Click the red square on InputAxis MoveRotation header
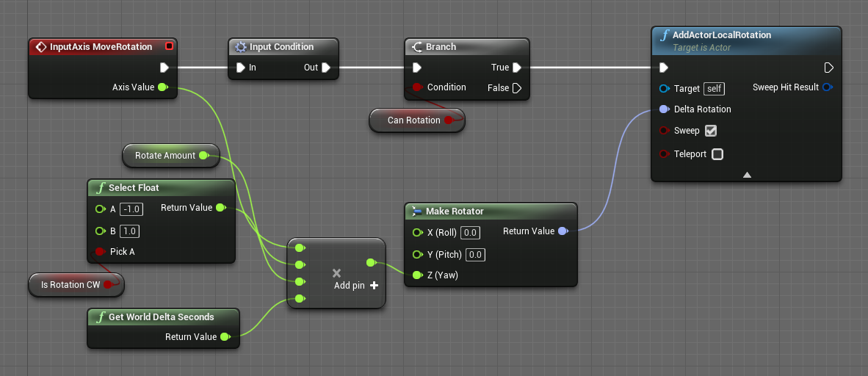The image size is (868, 376). click(x=169, y=46)
